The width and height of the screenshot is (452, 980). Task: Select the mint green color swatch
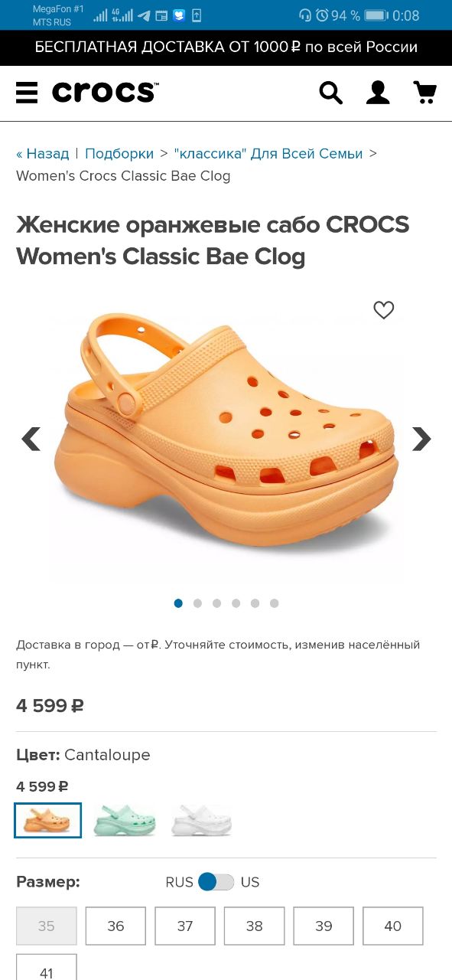click(x=125, y=820)
